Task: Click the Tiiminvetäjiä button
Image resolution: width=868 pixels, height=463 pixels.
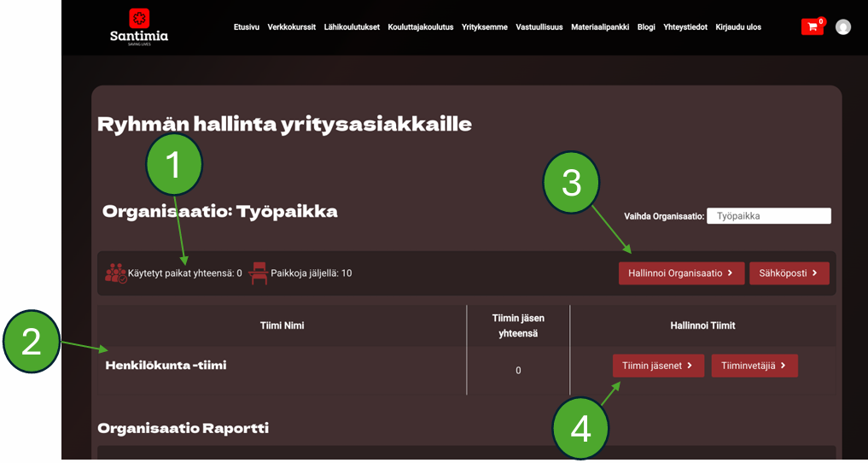Action: [754, 366]
